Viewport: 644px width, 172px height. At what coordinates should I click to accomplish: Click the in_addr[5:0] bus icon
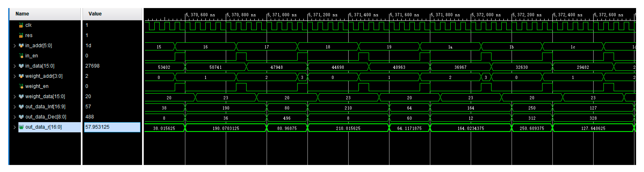tap(21, 46)
